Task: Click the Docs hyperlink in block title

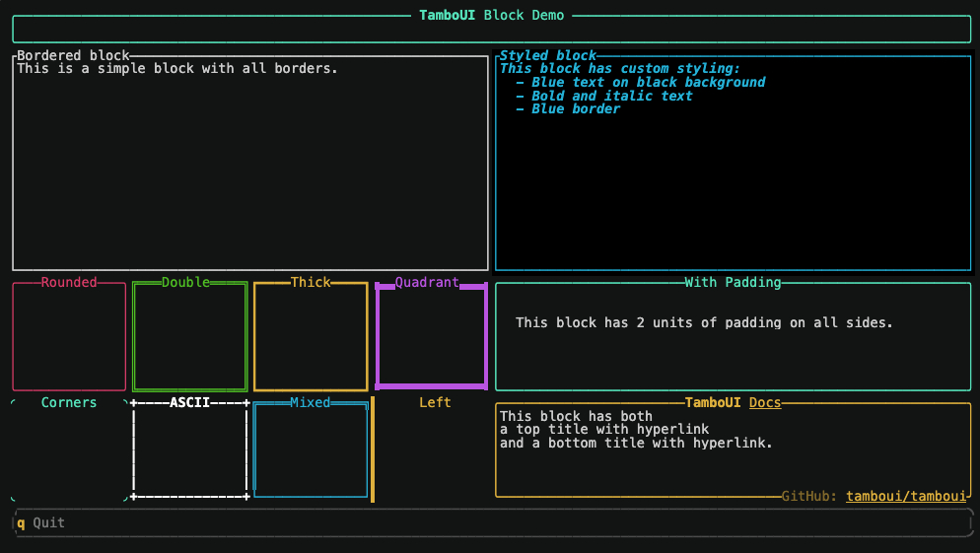Action: pyautogui.click(x=765, y=402)
